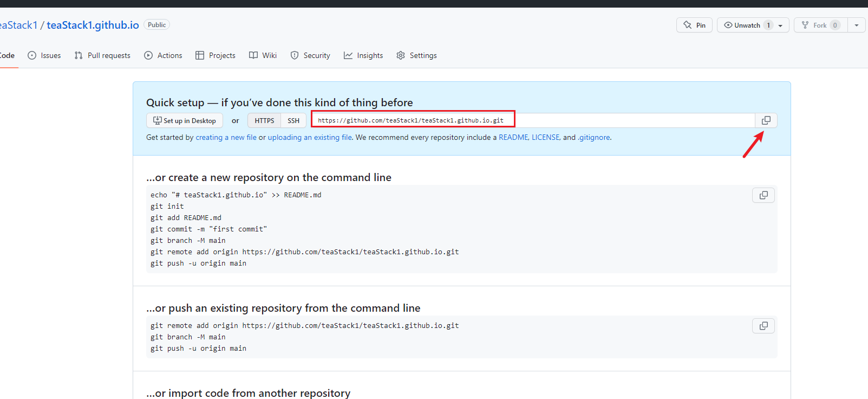The width and height of the screenshot is (868, 399).
Task: Click the 'git push -u origin main' line in create section
Action: [x=198, y=263]
